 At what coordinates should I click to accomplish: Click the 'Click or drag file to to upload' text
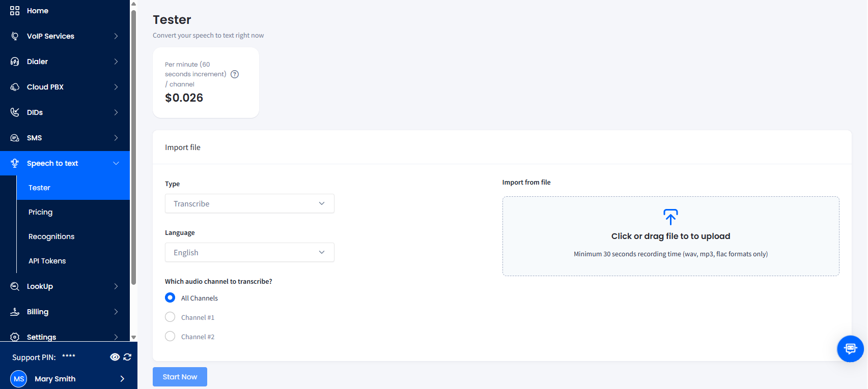coord(670,236)
